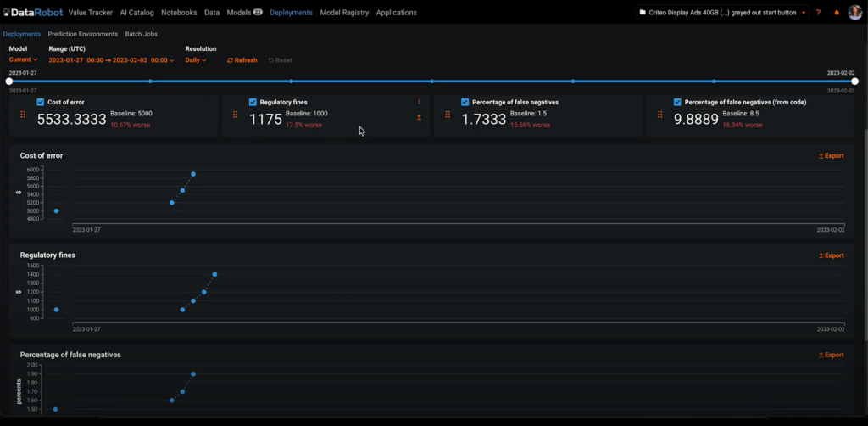Click the Refresh button
This screenshot has width=868, height=426.
tap(242, 60)
